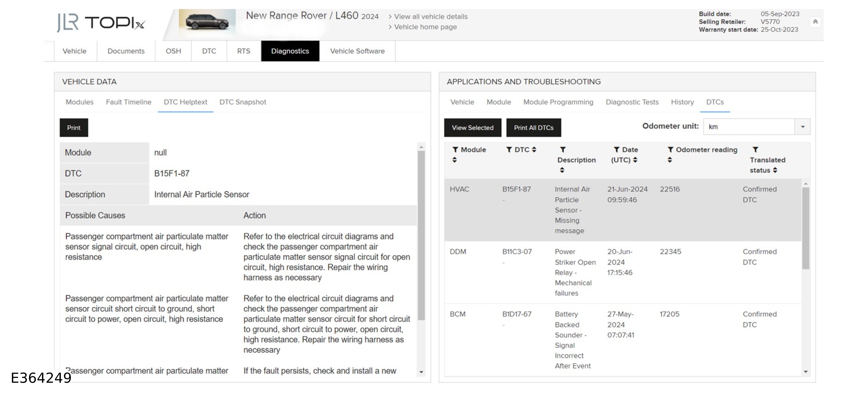
Task: Click the Odometer reading filter icon
Action: [x=670, y=149]
